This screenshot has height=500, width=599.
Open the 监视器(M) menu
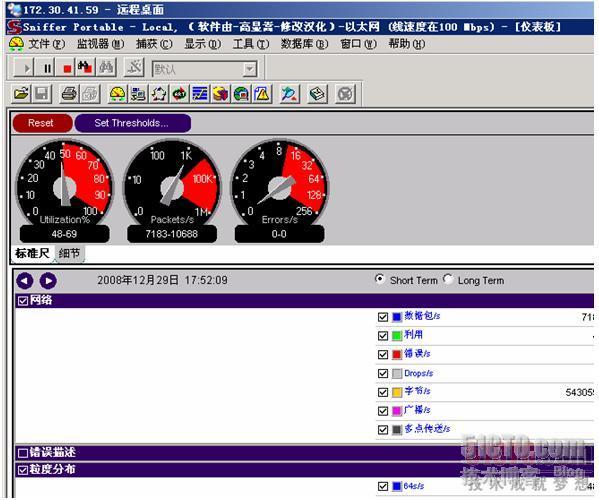(x=100, y=44)
